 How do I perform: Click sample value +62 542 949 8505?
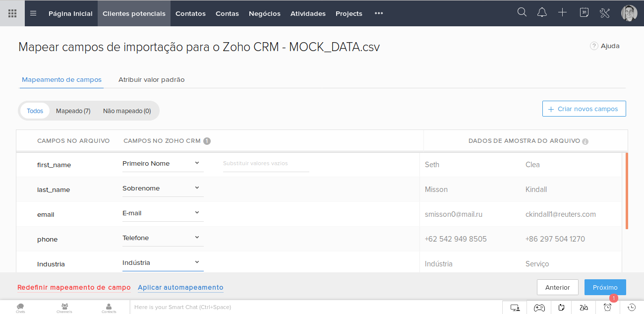point(456,239)
